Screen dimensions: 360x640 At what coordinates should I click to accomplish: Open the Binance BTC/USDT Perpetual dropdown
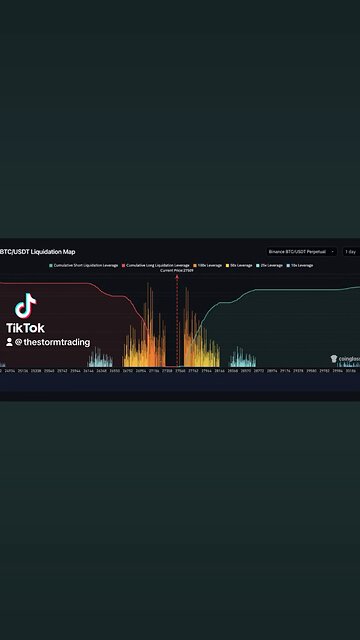pyautogui.click(x=302, y=252)
